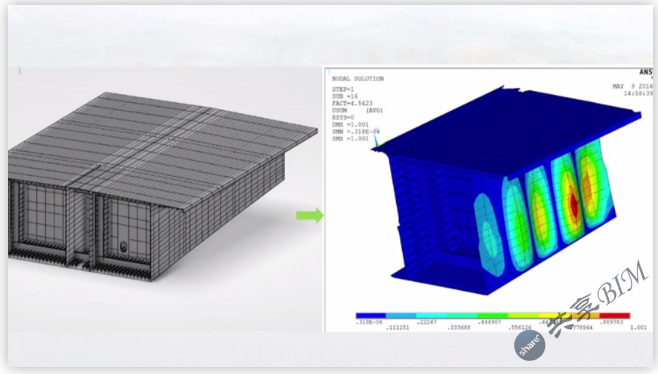This screenshot has height=374, width=658.
Task: Click the '.444907' legend value
Action: point(489,322)
